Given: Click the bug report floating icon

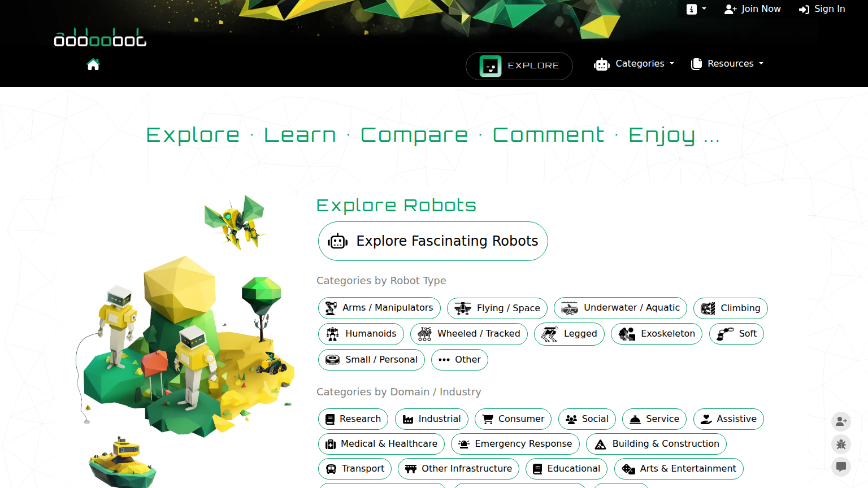Looking at the screenshot, I should pos(841,445).
